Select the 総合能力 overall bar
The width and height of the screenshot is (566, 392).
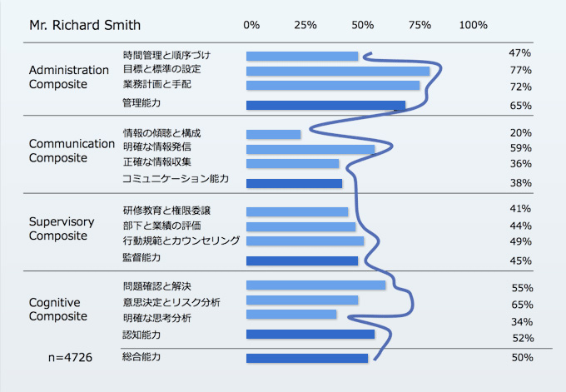click(307, 358)
